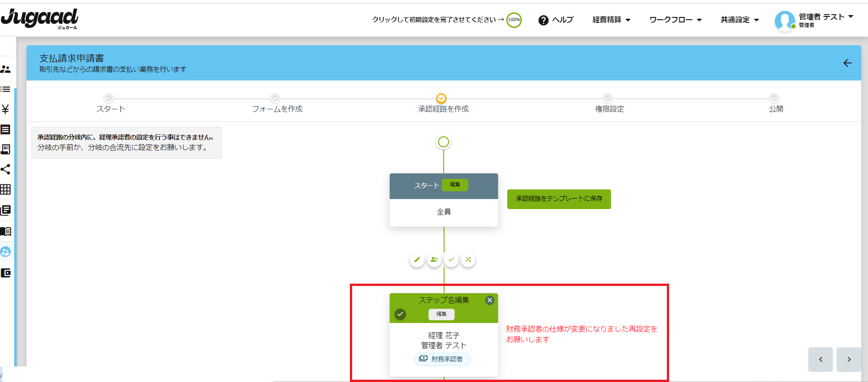Viewport: 868px width, 382px height.
Task: Remove the ステップ名編集 step with X
Action: [490, 301]
